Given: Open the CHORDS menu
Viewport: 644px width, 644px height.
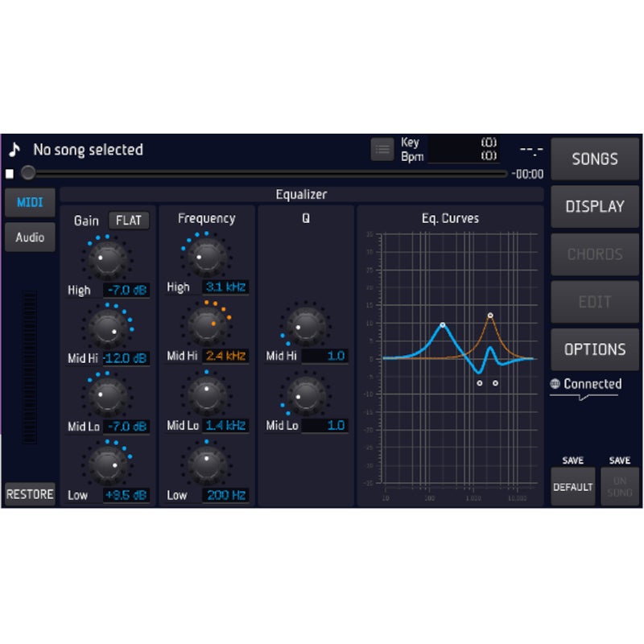Looking at the screenshot, I should click(x=595, y=254).
